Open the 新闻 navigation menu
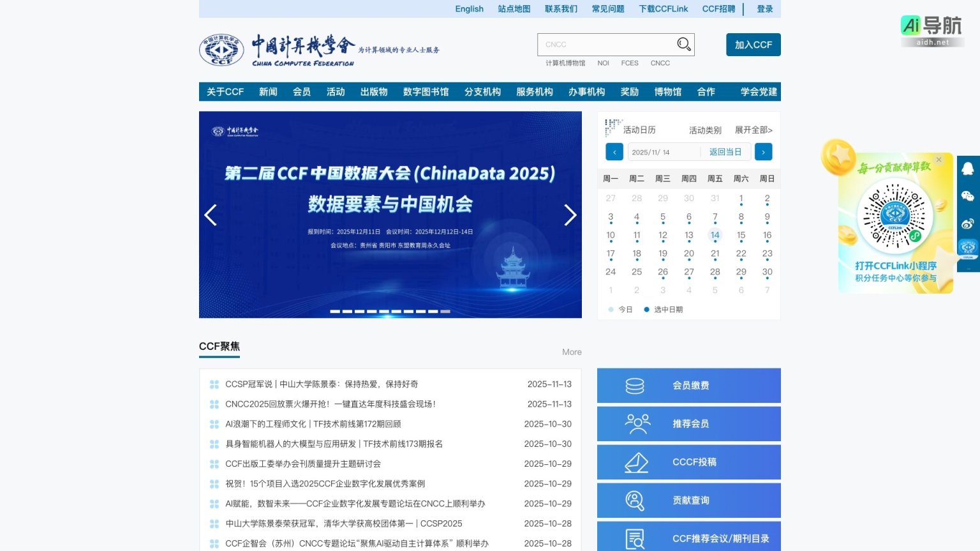The width and height of the screenshot is (980, 551). [268, 91]
